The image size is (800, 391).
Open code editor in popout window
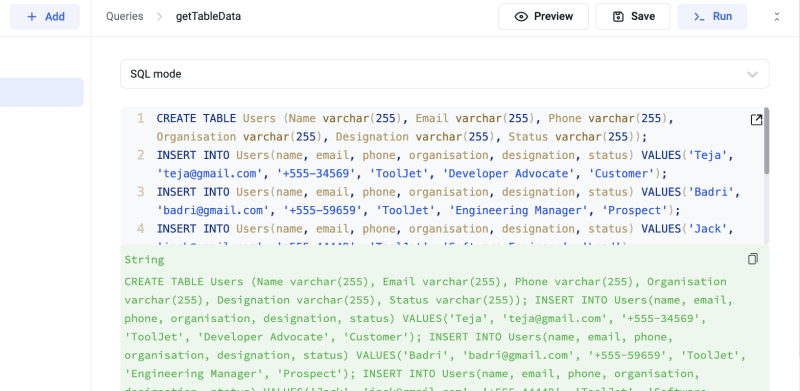(x=756, y=120)
